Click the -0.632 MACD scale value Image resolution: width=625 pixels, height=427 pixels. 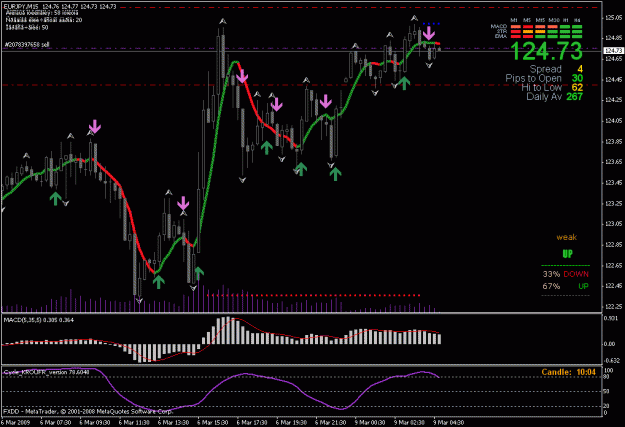(x=612, y=360)
